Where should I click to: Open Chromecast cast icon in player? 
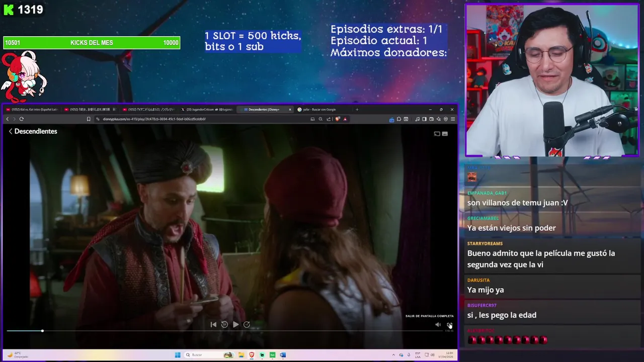(x=437, y=134)
